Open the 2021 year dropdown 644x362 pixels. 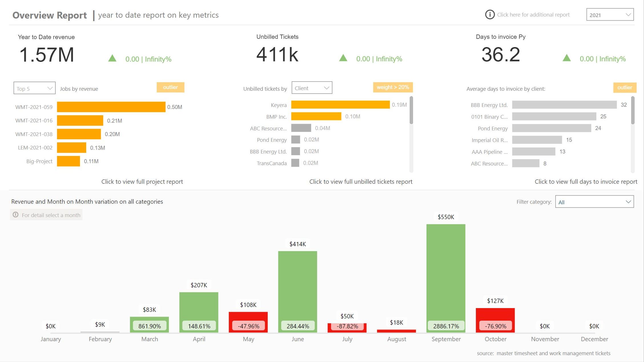pos(610,15)
